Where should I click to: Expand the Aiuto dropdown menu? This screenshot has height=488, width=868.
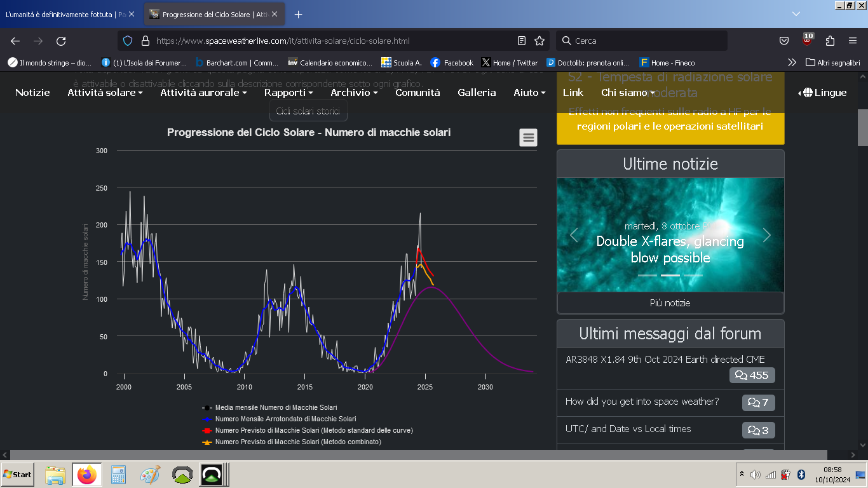coord(529,92)
